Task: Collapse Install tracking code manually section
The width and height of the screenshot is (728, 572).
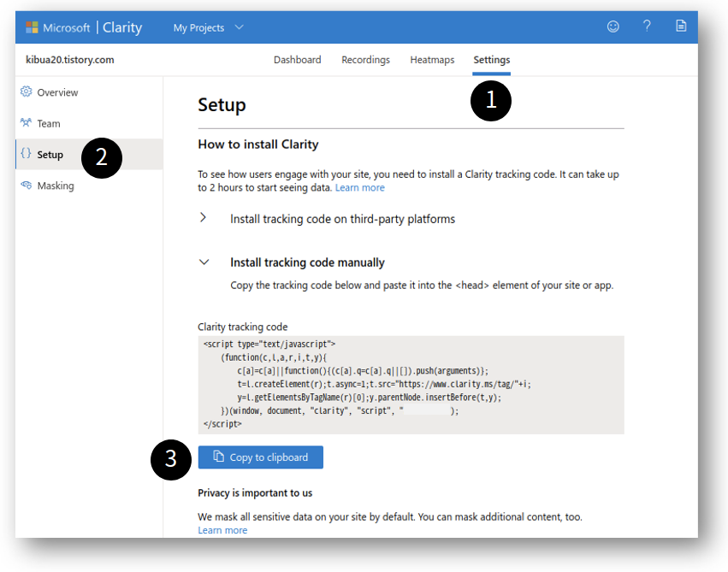Action: click(x=204, y=262)
